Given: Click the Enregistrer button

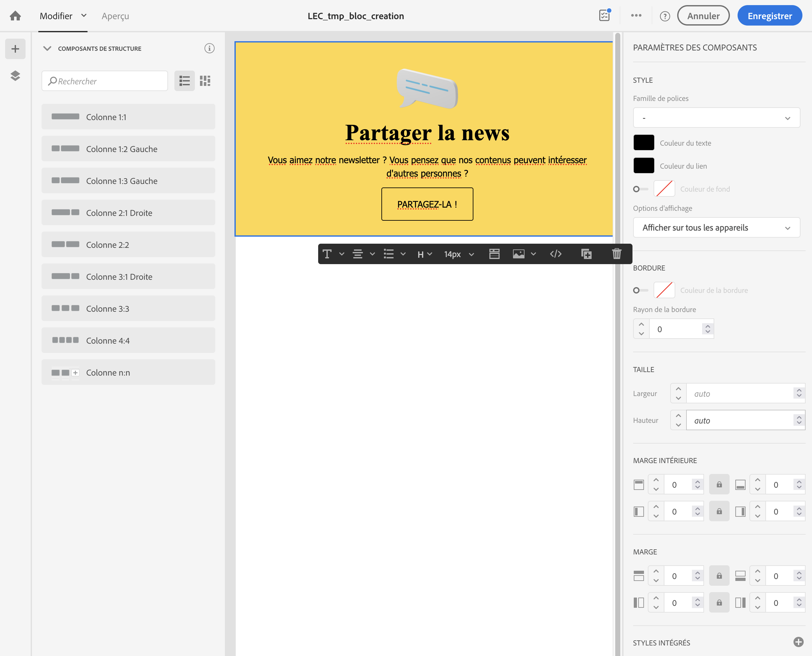Looking at the screenshot, I should 769,16.
